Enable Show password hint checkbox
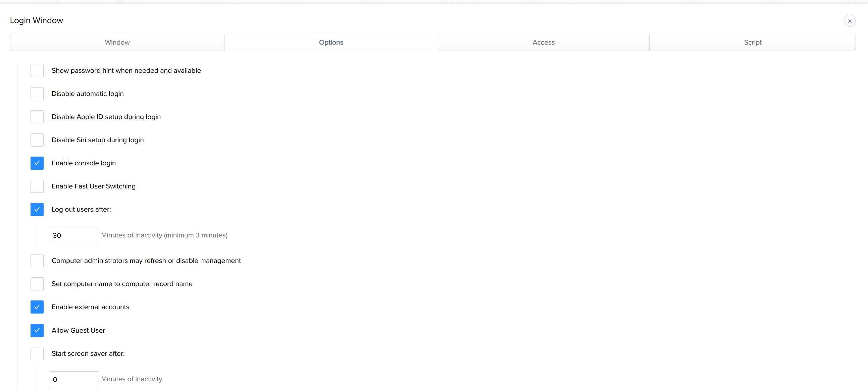Image resolution: width=868 pixels, height=392 pixels. (37, 71)
